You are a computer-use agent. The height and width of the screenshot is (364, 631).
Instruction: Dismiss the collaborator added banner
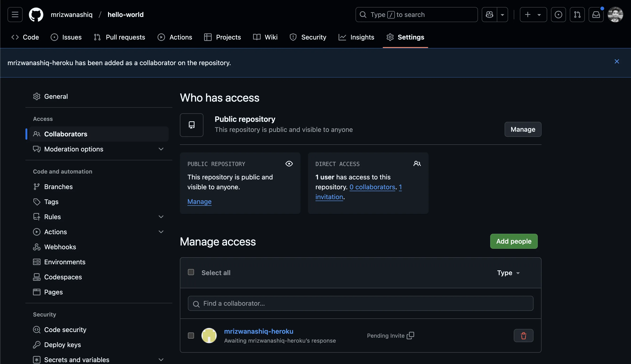click(617, 62)
